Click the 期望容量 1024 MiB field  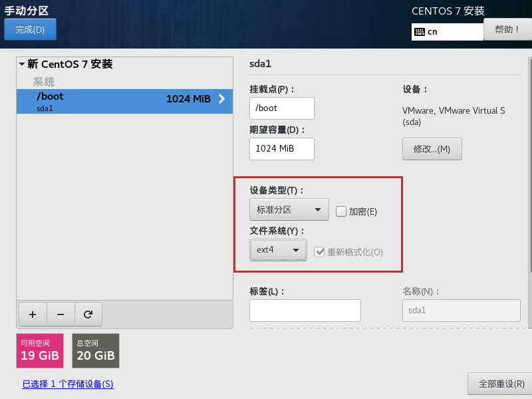(282, 149)
